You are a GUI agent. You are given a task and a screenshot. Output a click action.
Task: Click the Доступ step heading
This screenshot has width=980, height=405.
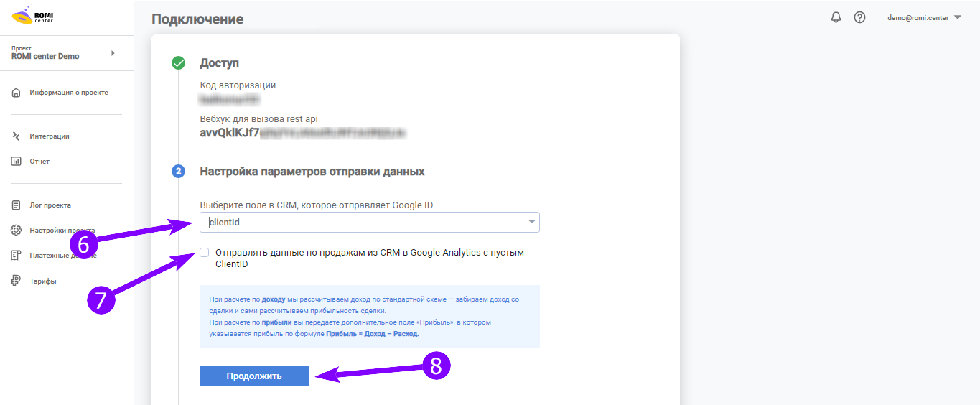pyautogui.click(x=219, y=63)
